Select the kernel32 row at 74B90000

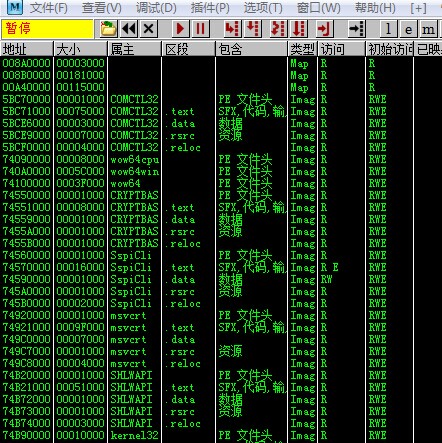pos(221,435)
